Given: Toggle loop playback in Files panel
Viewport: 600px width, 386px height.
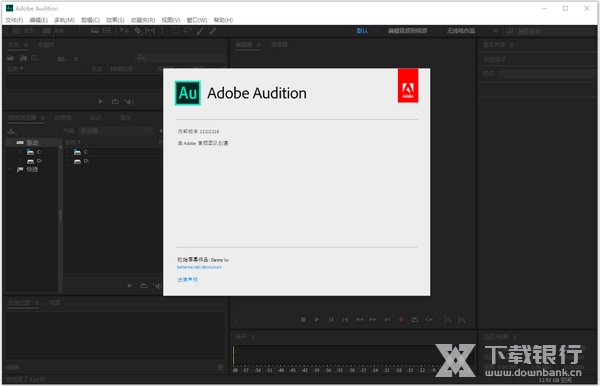Looking at the screenshot, I should (x=115, y=101).
